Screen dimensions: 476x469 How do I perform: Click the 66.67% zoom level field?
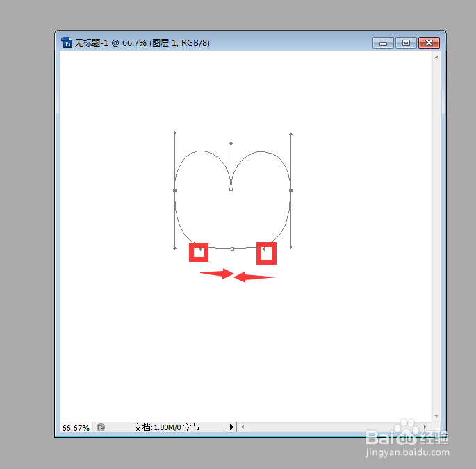click(x=76, y=428)
